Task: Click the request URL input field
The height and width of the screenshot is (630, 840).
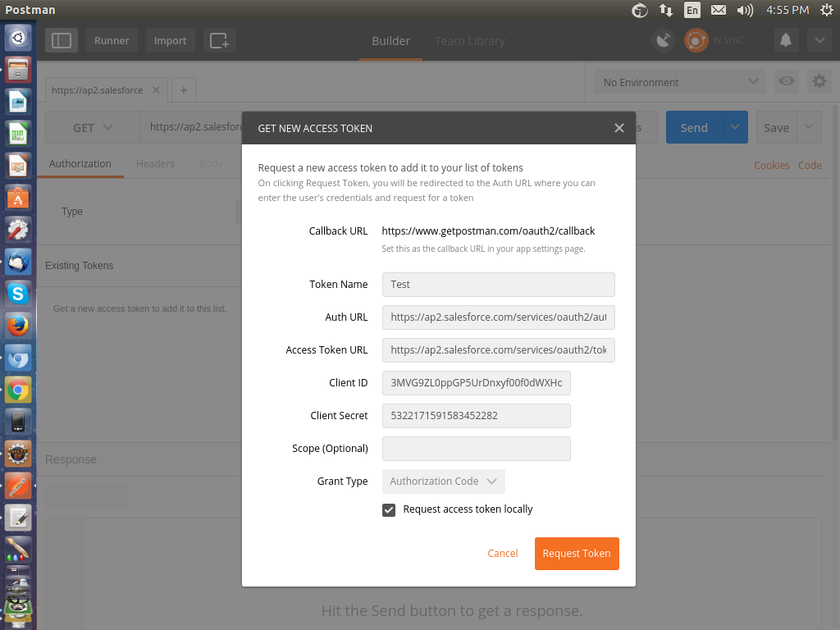Action: click(192, 127)
